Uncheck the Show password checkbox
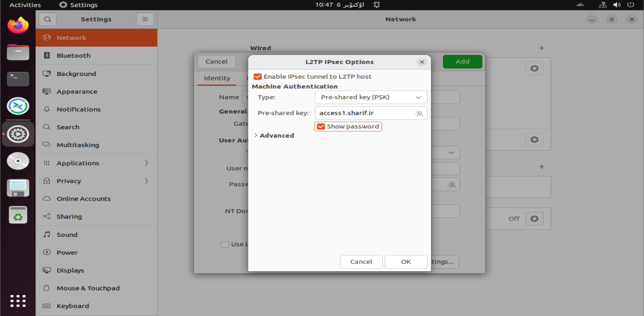 coord(321,126)
